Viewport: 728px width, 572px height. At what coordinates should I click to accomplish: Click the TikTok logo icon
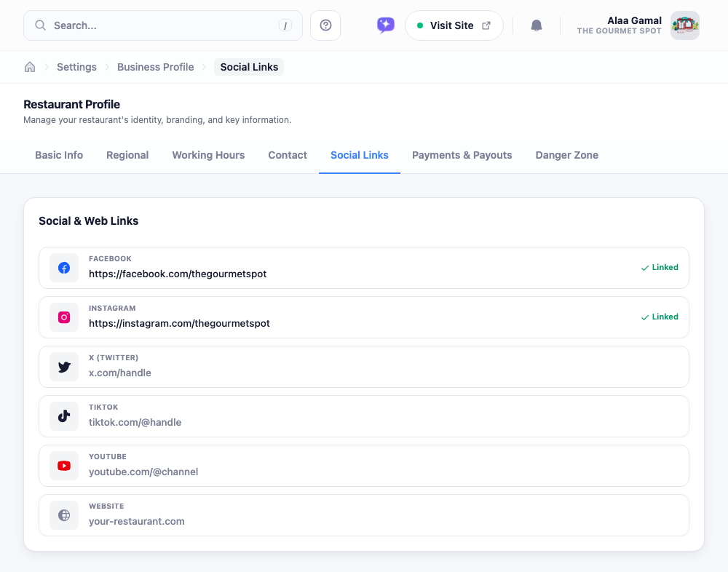pos(64,416)
